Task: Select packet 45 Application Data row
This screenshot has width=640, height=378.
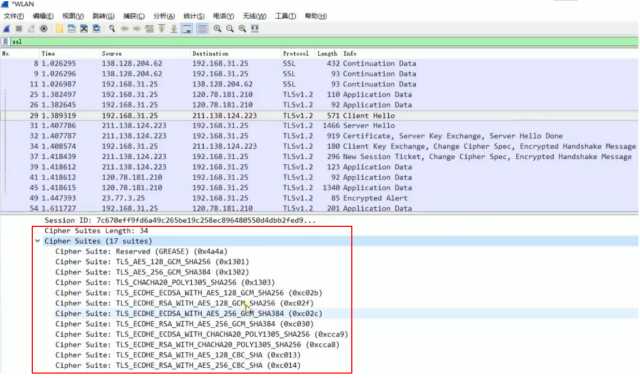Action: (319, 188)
